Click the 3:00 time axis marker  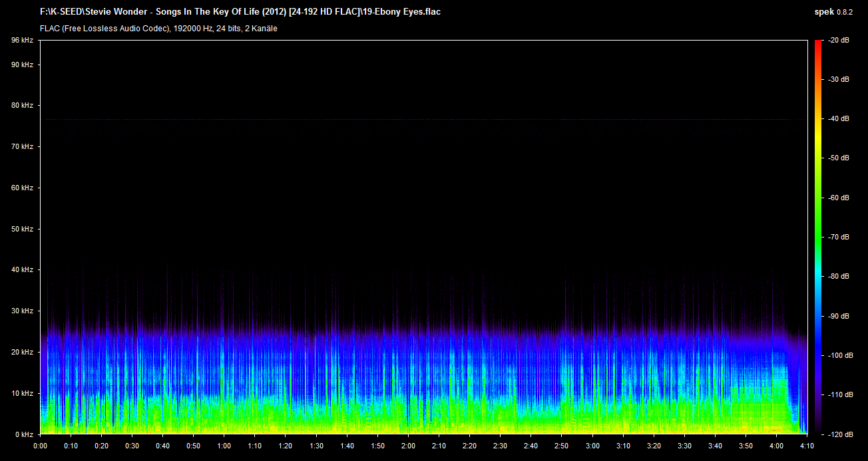(592, 446)
